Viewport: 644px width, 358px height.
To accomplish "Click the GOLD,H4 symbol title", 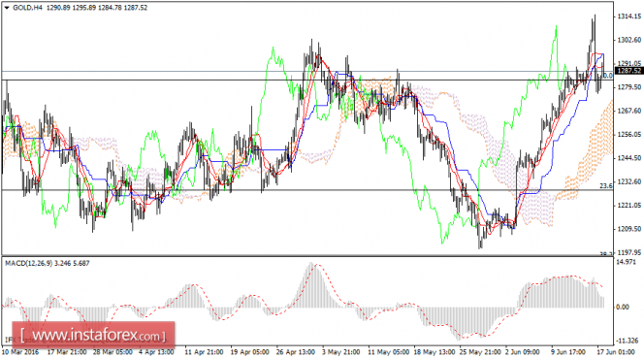I will [27, 8].
